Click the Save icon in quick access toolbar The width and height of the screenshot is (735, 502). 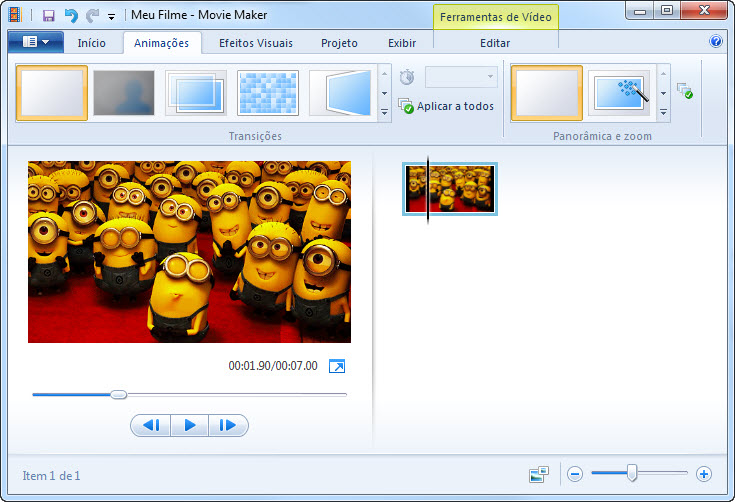tap(48, 15)
